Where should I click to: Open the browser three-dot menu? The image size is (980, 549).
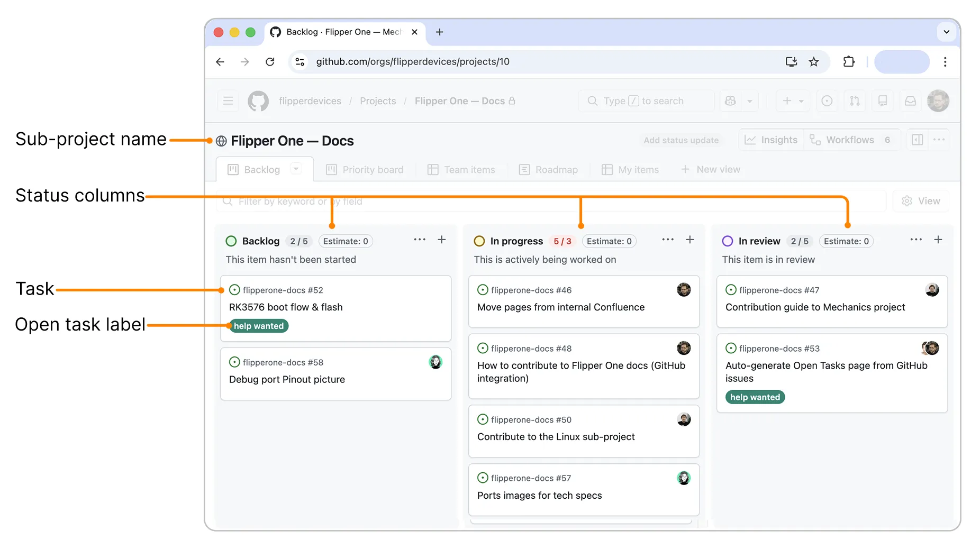click(x=945, y=62)
